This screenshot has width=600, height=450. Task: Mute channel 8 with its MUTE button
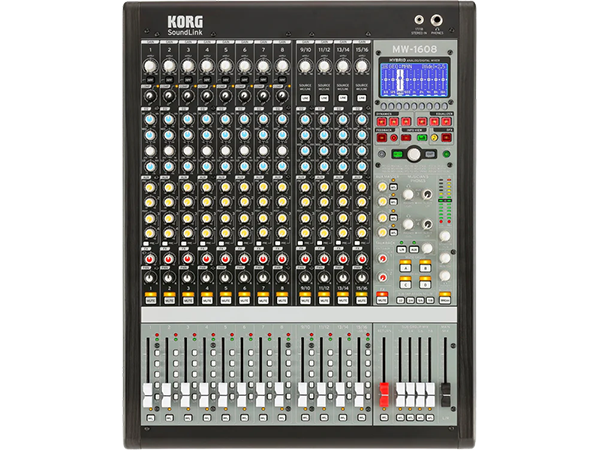click(x=282, y=301)
